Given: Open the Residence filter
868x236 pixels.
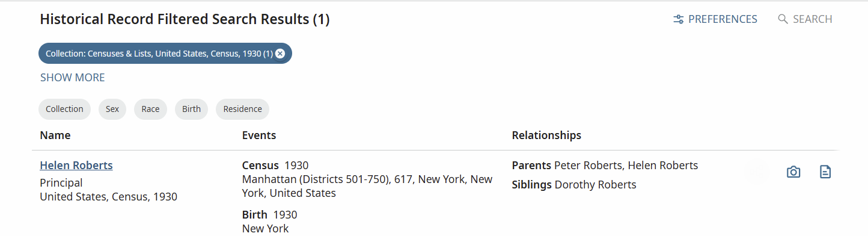Looking at the screenshot, I should [x=242, y=109].
